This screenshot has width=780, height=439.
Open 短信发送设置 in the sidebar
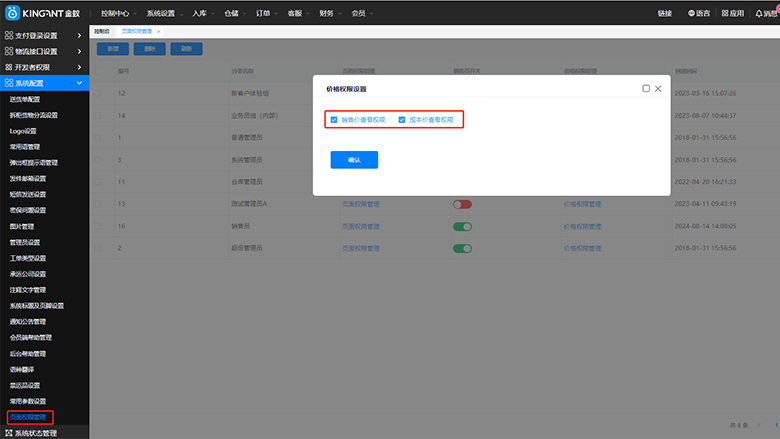pos(28,194)
